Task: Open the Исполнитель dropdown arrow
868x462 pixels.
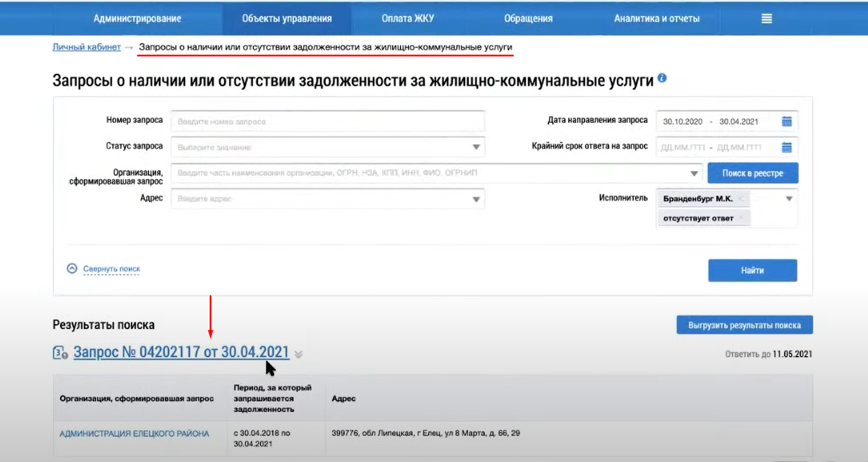Action: click(x=789, y=199)
